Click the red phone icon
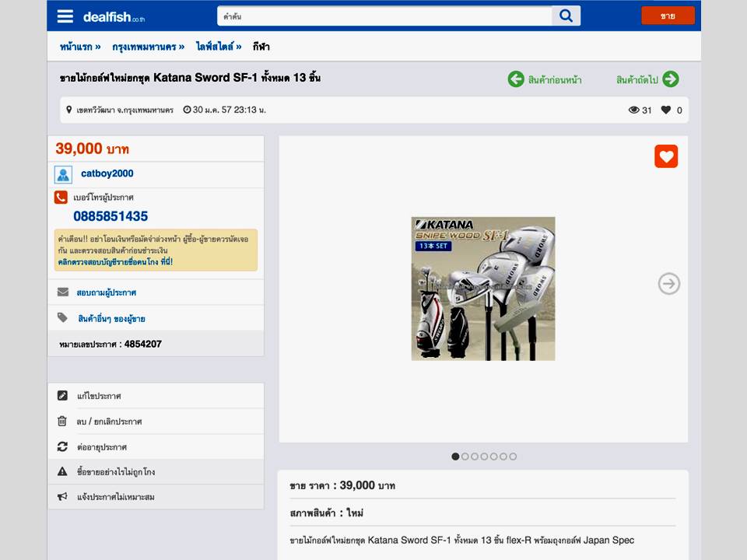The width and height of the screenshot is (747, 560). (61, 197)
